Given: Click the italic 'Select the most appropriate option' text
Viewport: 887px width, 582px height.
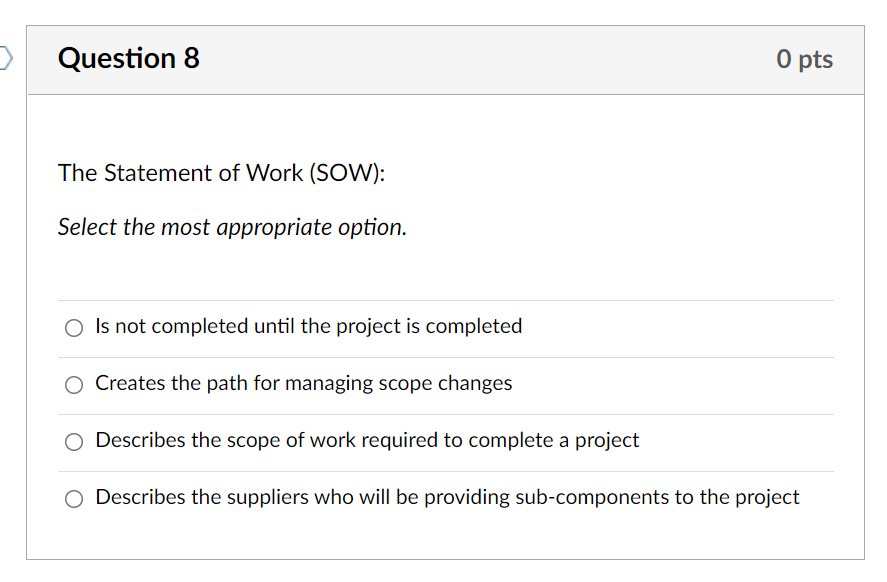Looking at the screenshot, I should pyautogui.click(x=231, y=227).
